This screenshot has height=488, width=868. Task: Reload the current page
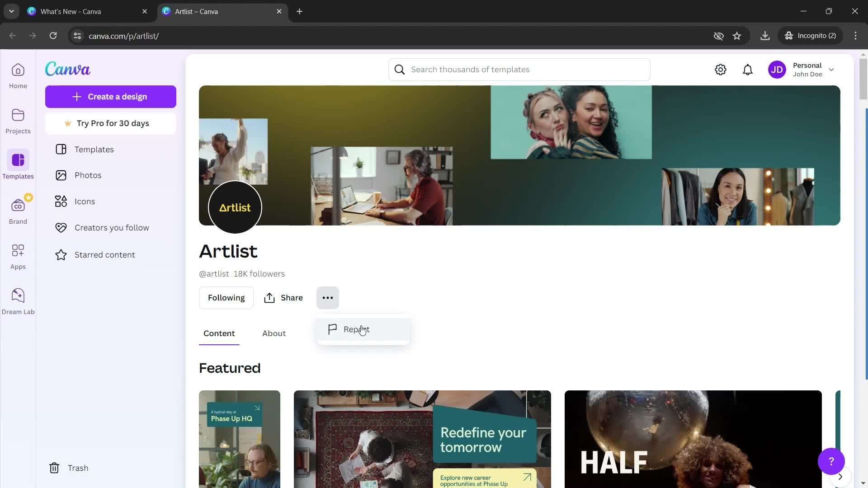[53, 36]
